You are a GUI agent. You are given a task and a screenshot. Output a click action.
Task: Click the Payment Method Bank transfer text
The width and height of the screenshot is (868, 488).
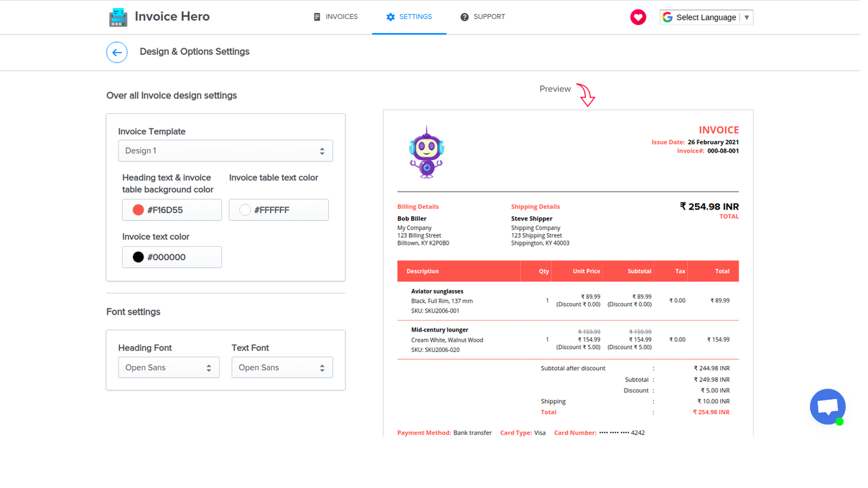coord(444,432)
